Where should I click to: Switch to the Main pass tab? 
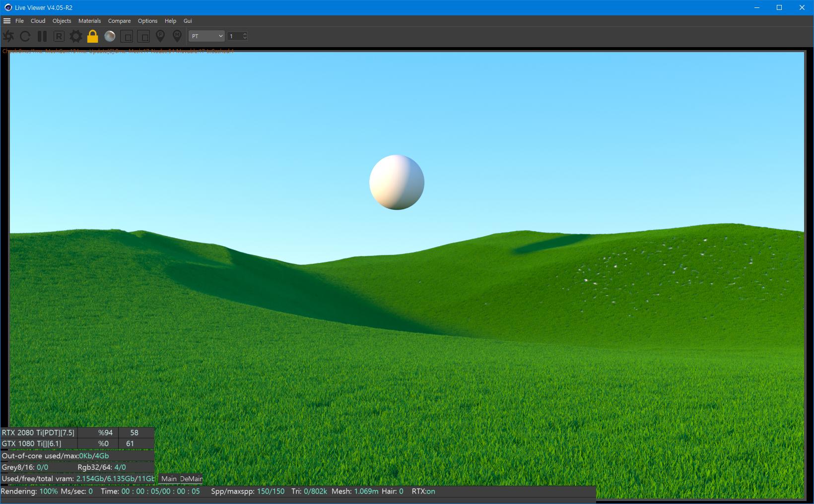[169, 479]
